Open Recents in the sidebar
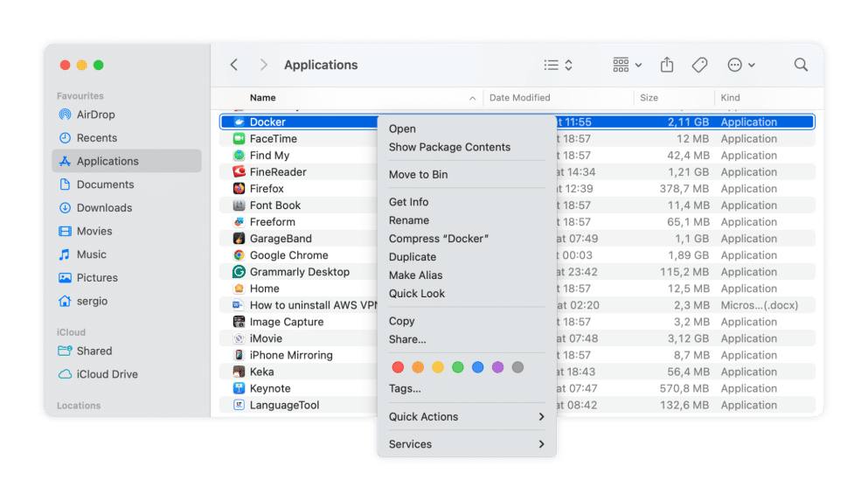 (126, 138)
